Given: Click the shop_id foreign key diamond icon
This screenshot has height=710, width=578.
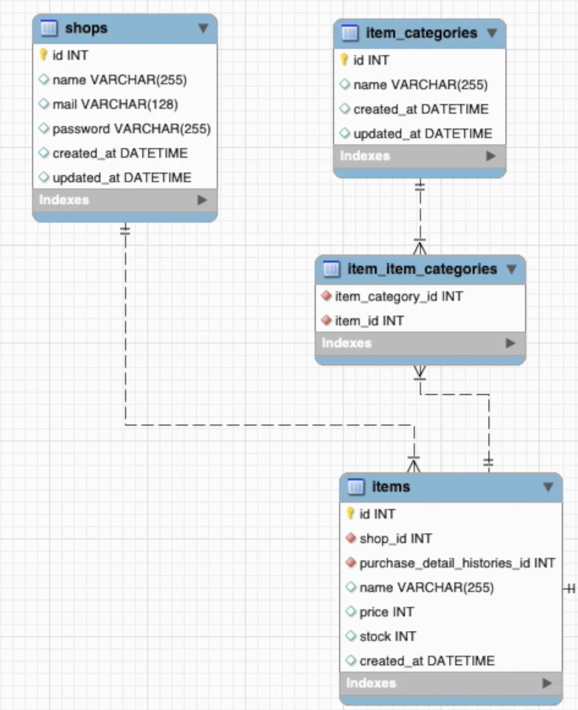Looking at the screenshot, I should tap(351, 538).
